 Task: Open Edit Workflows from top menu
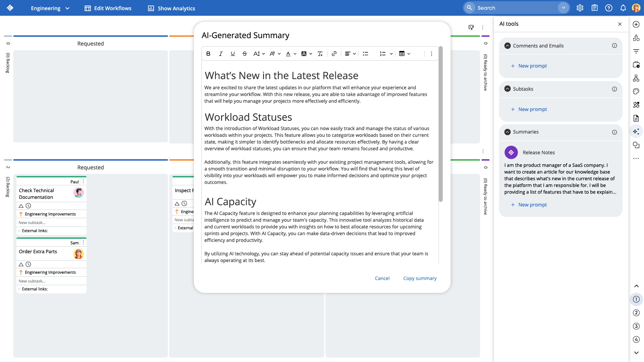click(x=108, y=8)
